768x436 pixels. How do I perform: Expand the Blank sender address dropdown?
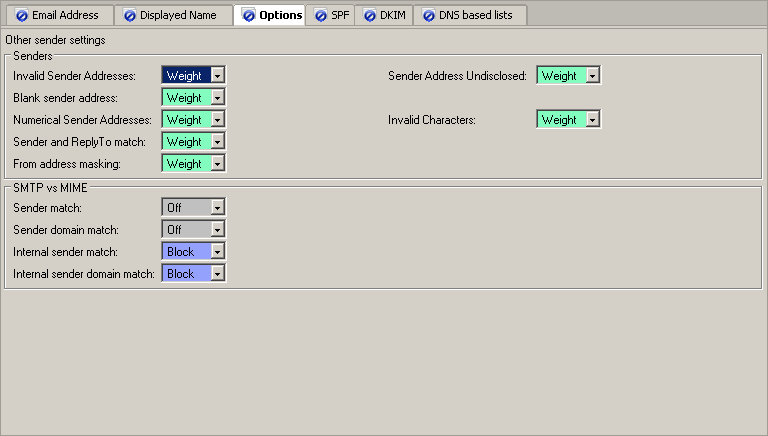[217, 98]
